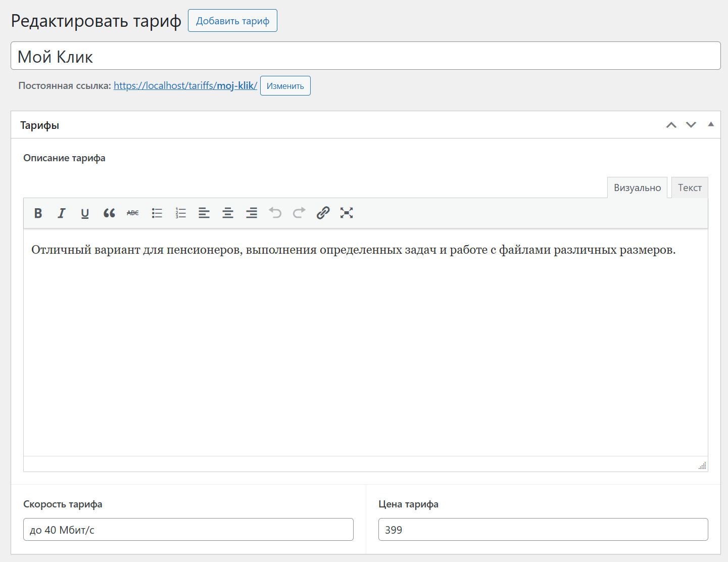Select the Редактировать тариф page heading

pyautogui.click(x=96, y=21)
